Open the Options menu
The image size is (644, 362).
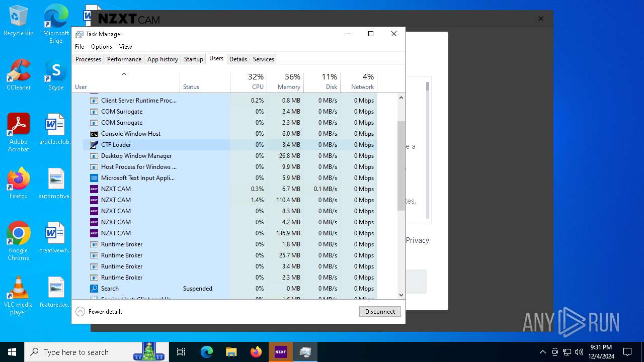[x=102, y=47]
